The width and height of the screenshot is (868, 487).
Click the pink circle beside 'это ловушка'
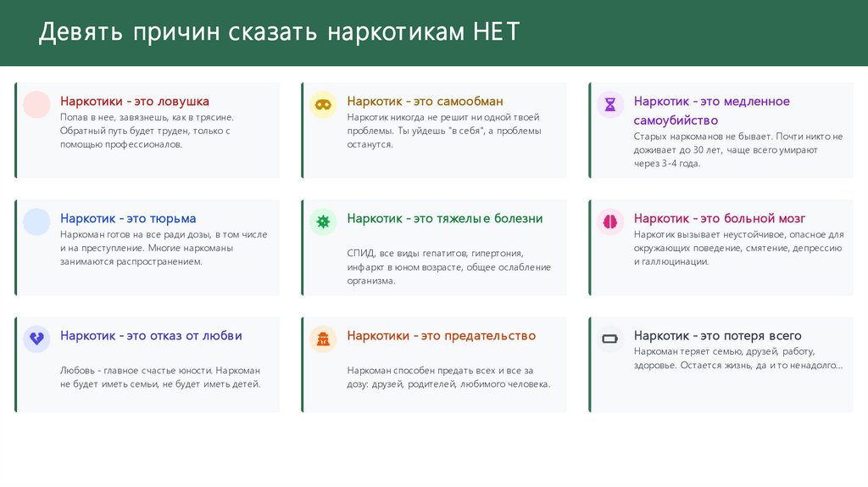[36, 104]
